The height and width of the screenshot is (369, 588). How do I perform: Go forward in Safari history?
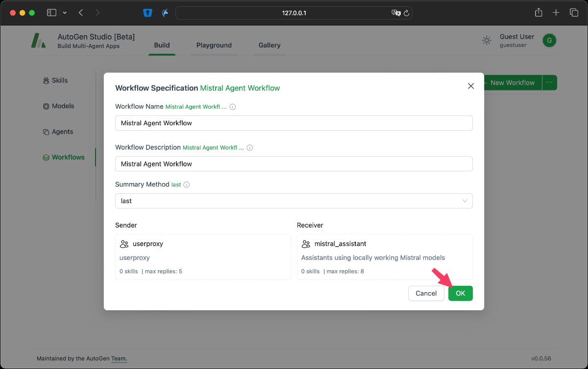(x=98, y=13)
